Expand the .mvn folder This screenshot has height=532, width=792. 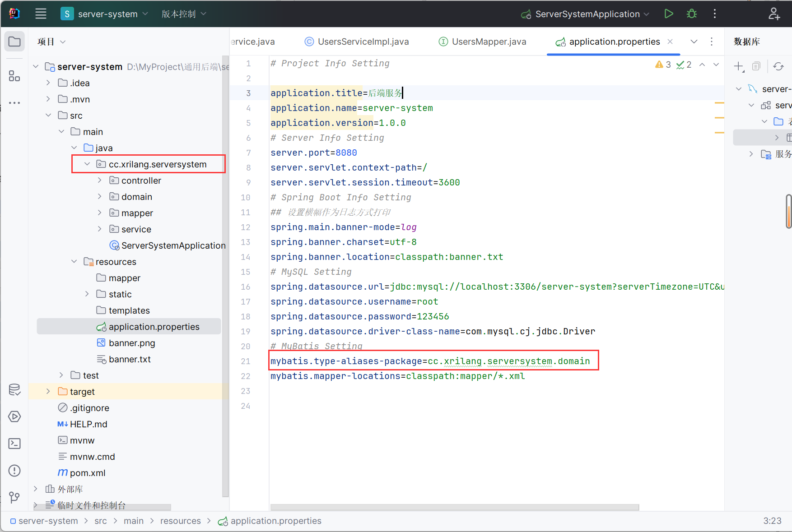coord(48,99)
